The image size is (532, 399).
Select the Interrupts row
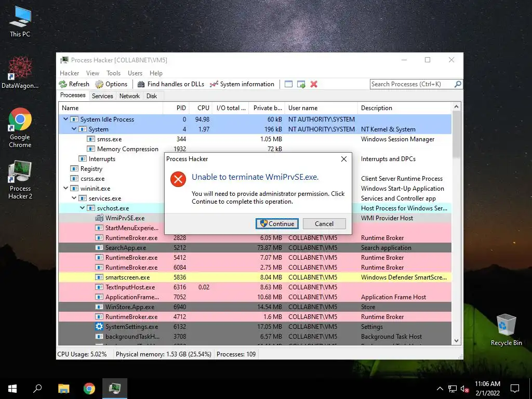[x=255, y=159]
